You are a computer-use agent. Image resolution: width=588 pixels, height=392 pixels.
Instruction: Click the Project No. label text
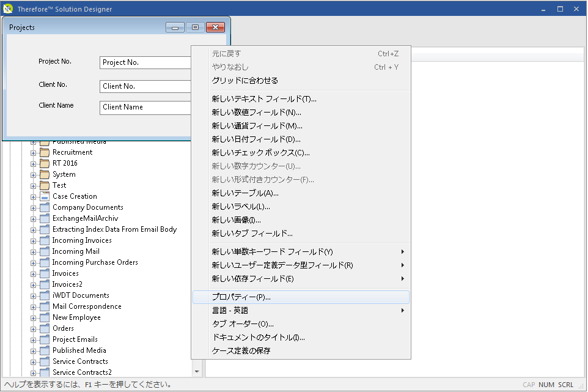click(55, 62)
